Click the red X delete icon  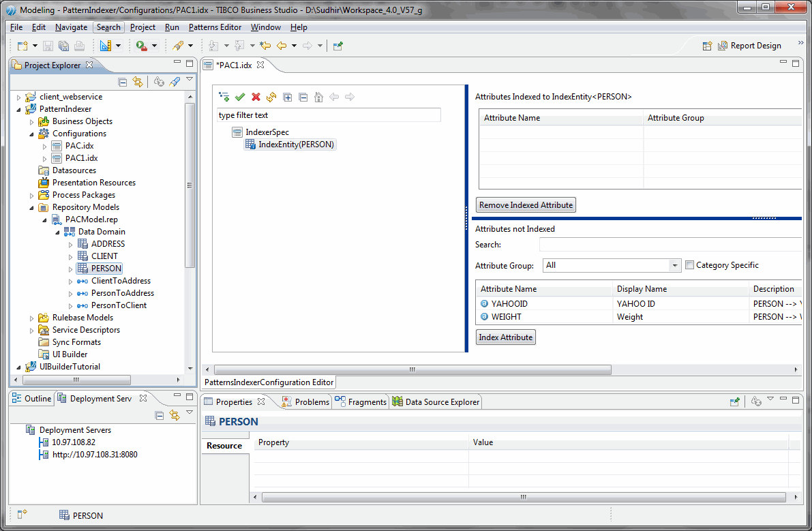tap(256, 97)
